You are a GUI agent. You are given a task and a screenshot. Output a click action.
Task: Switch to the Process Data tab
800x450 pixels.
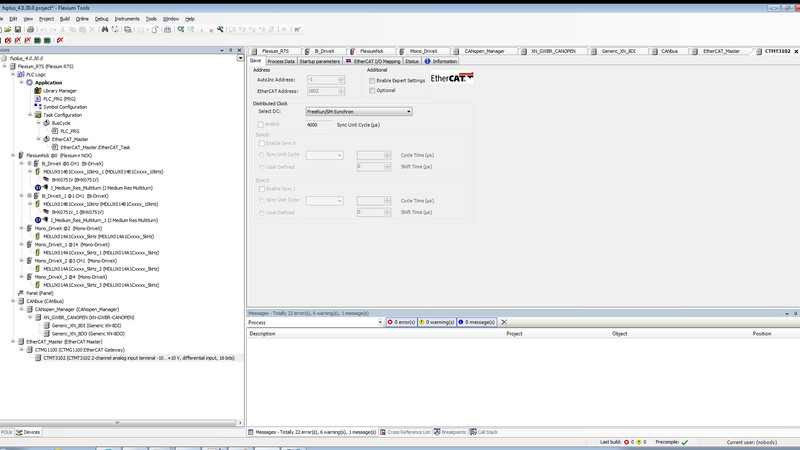(282, 61)
